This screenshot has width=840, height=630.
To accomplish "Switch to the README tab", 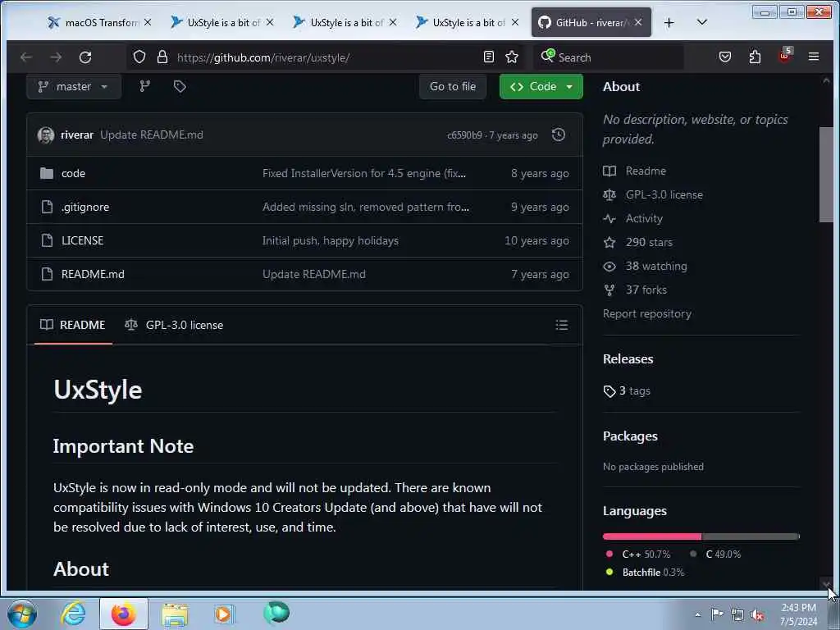I will (x=73, y=325).
